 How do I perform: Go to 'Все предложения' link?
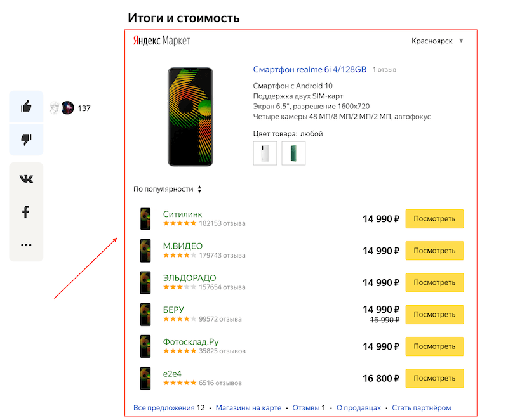coord(164,408)
